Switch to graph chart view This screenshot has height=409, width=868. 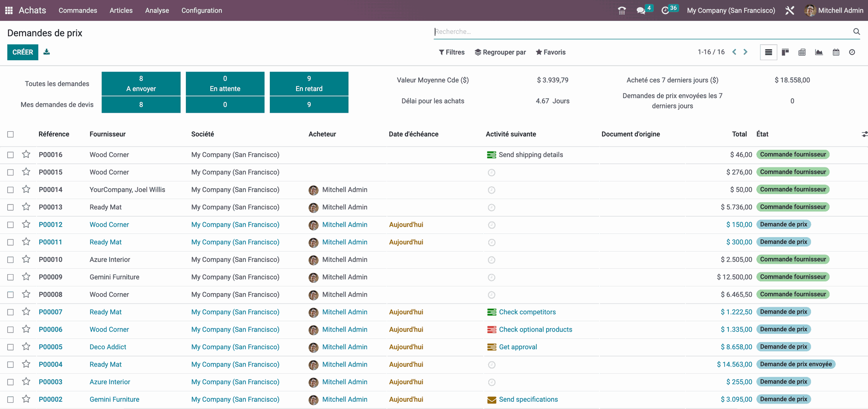pyautogui.click(x=819, y=52)
